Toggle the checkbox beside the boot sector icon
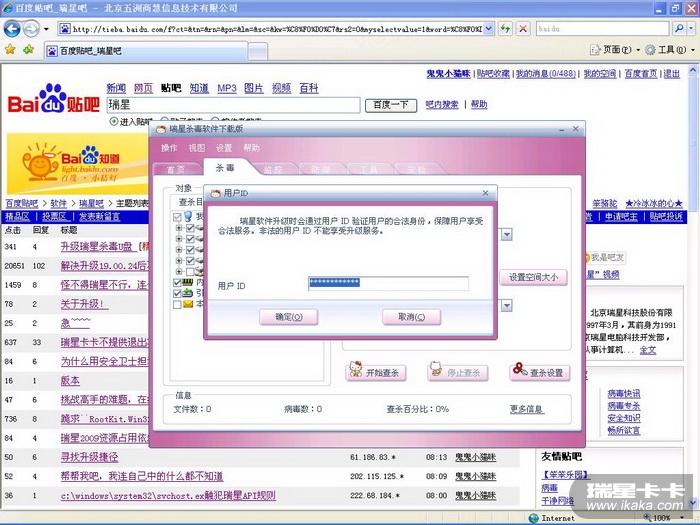This screenshot has height=525, width=700. (177, 293)
